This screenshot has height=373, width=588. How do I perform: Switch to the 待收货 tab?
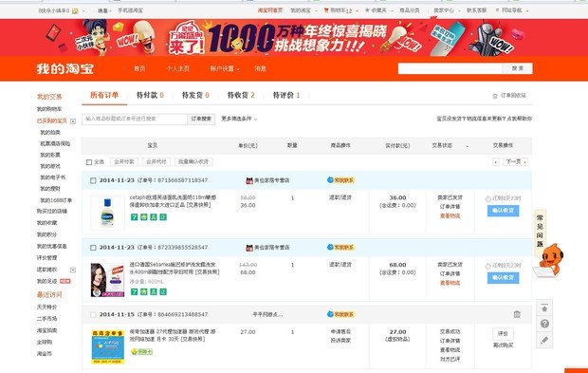pos(241,95)
